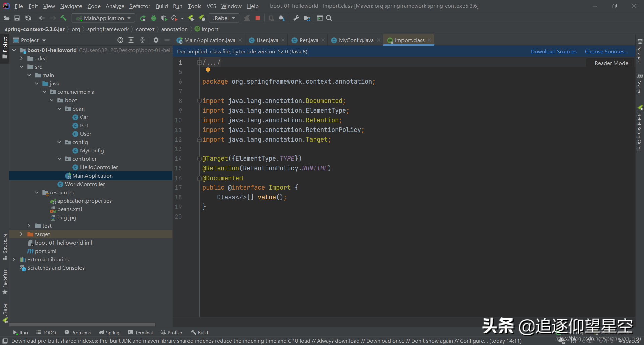Open the Project view selector dropdown
This screenshot has height=345, width=644.
30,40
